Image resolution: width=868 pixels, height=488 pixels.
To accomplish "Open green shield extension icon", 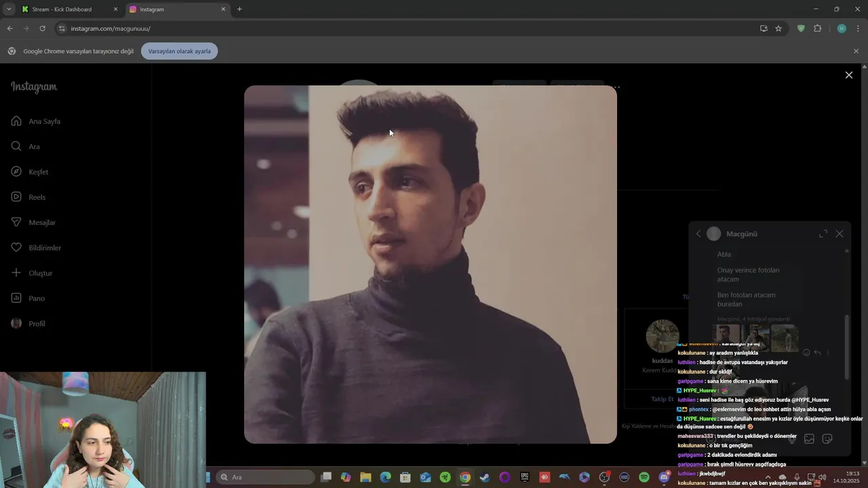I will (801, 28).
